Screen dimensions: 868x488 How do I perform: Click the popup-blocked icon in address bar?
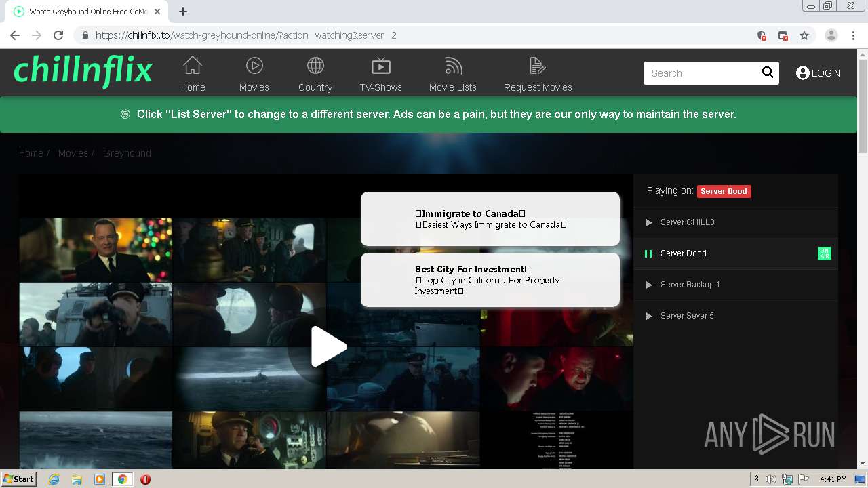783,35
